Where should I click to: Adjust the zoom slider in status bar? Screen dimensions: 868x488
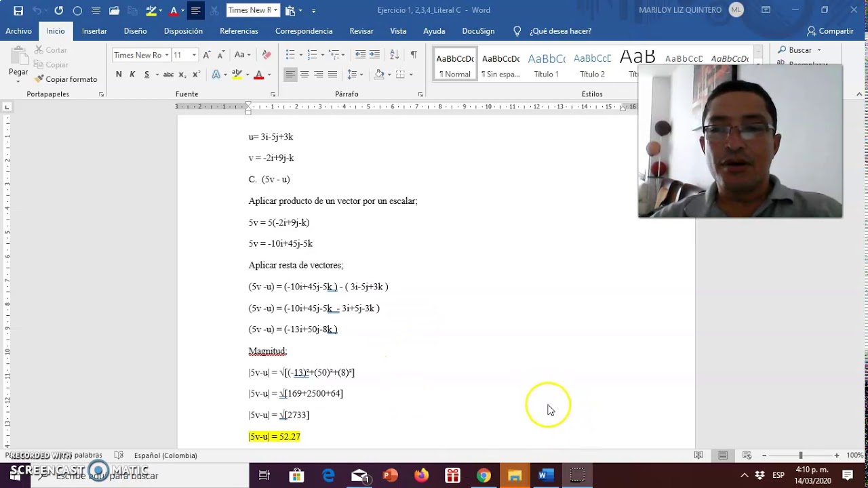[800, 455]
